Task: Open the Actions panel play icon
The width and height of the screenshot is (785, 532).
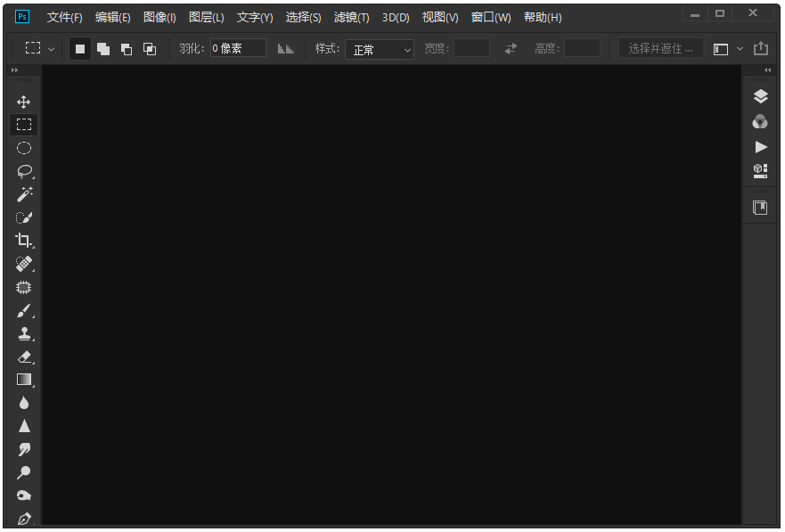Action: 759,146
